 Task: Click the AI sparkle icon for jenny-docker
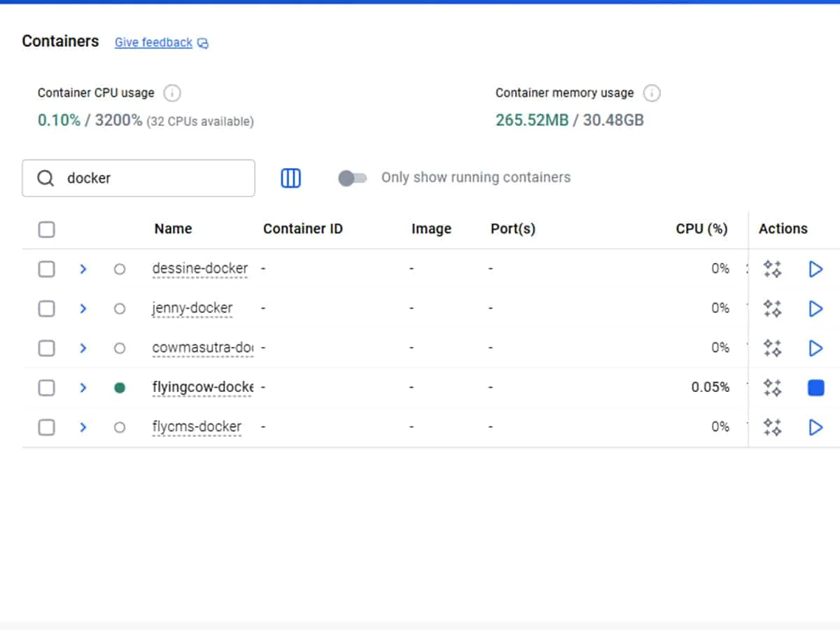(x=772, y=309)
